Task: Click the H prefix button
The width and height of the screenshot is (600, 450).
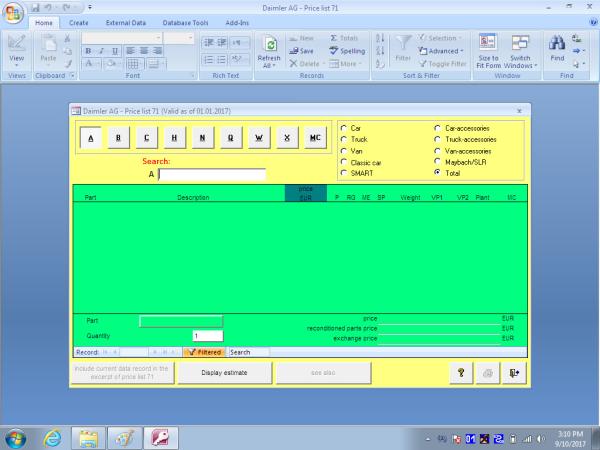Action: (174, 138)
